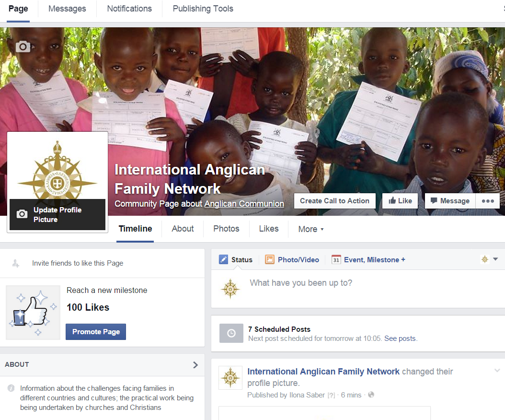Click the scheduled posts clock icon
Image resolution: width=505 pixels, height=420 pixels.
[x=231, y=333]
